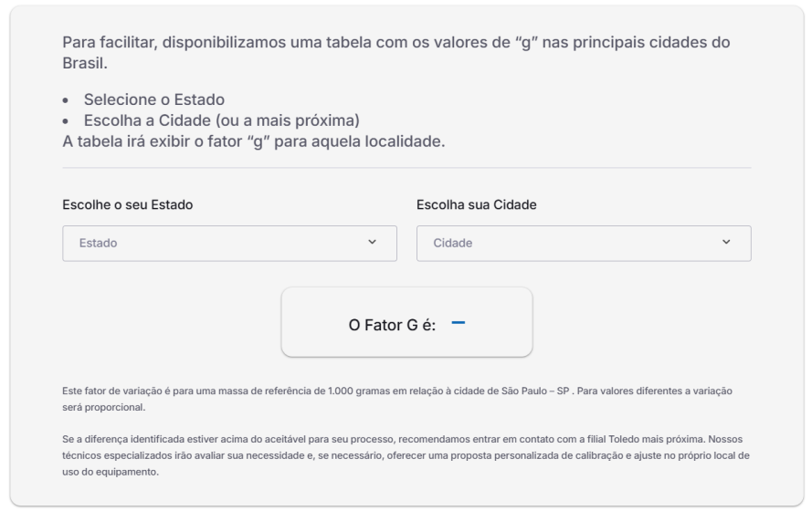
Task: Click the "Escolha sua Cidade" label
Action: [x=476, y=203]
